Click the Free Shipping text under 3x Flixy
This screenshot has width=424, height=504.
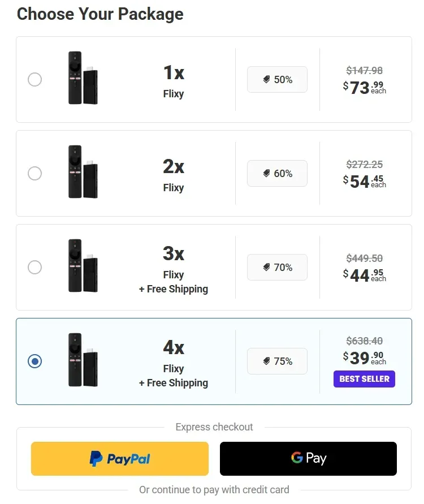[173, 288]
